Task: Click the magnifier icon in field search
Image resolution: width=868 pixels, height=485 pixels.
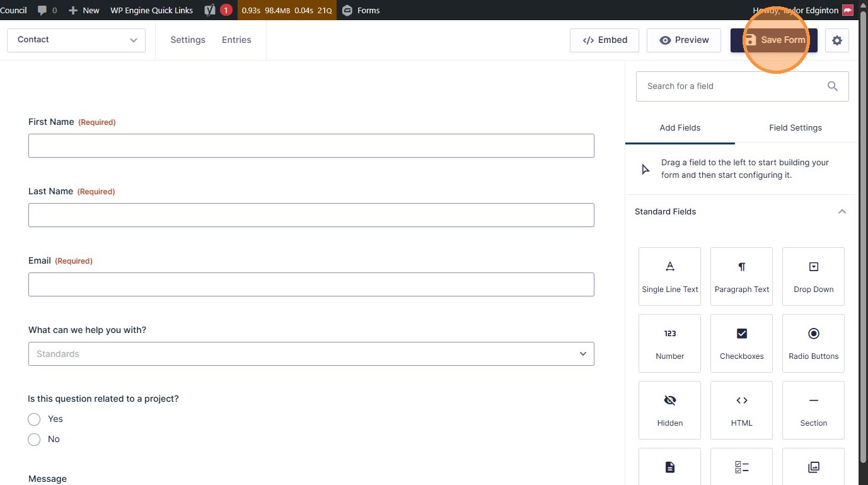Action: pyautogui.click(x=833, y=86)
